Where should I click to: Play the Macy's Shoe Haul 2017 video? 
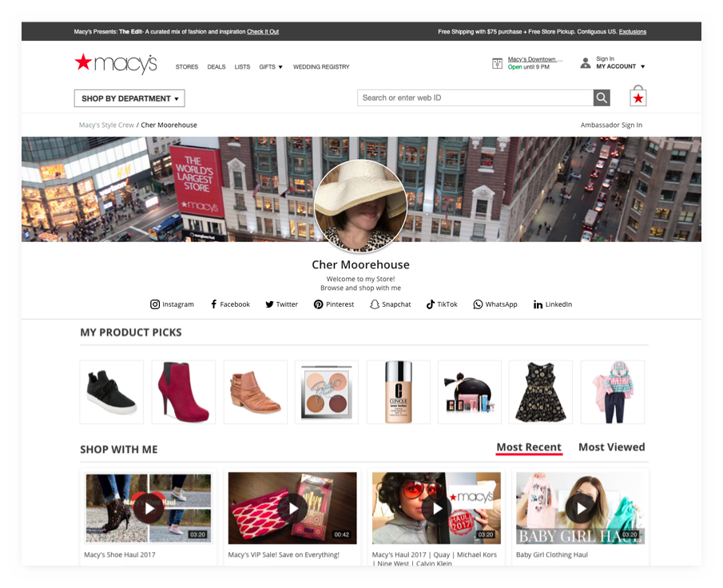pyautogui.click(x=149, y=508)
